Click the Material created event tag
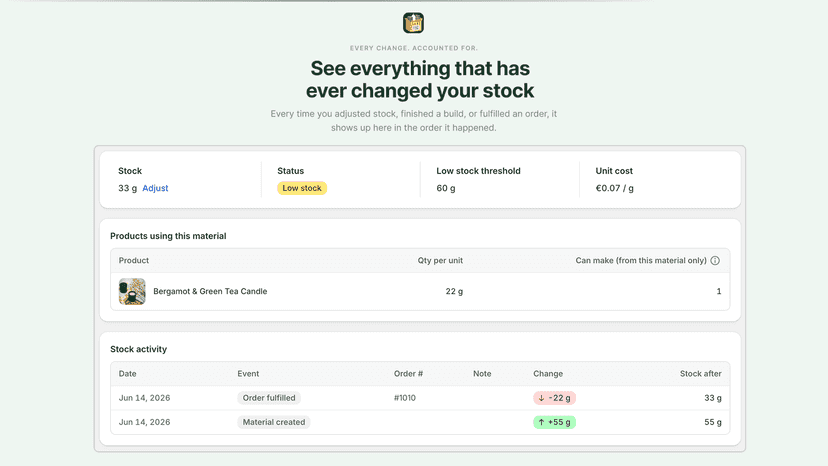Image resolution: width=828 pixels, height=466 pixels. [274, 422]
